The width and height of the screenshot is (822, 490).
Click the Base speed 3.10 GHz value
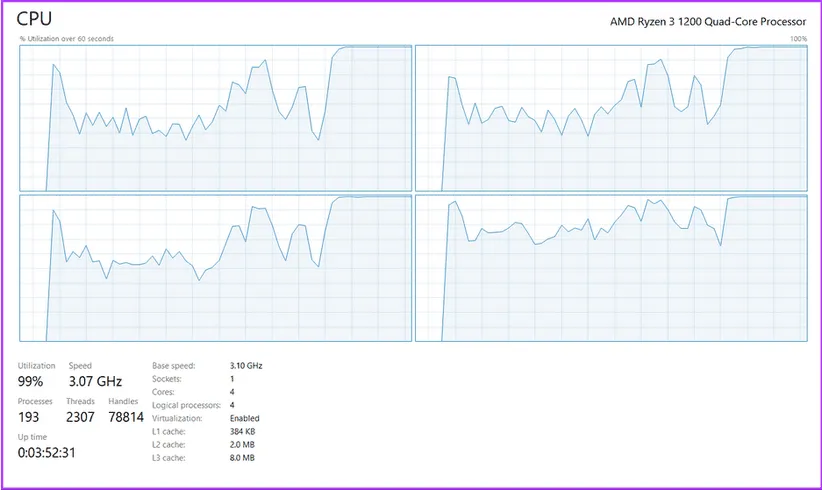pyautogui.click(x=246, y=366)
